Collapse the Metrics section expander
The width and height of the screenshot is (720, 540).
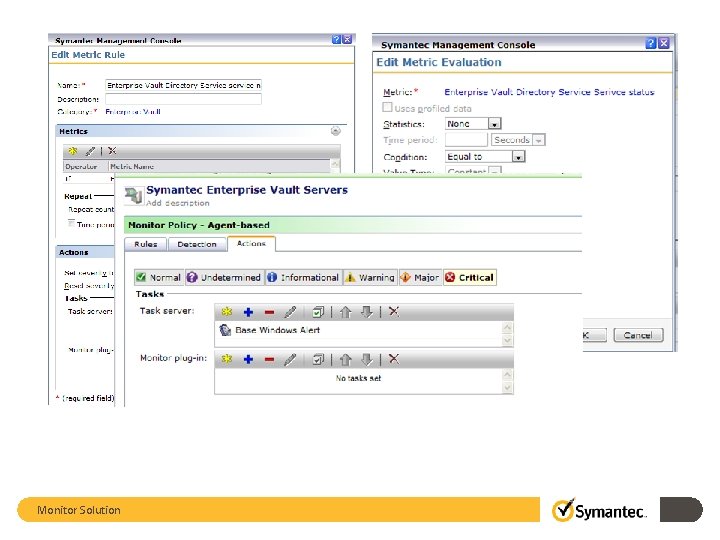tap(336, 131)
